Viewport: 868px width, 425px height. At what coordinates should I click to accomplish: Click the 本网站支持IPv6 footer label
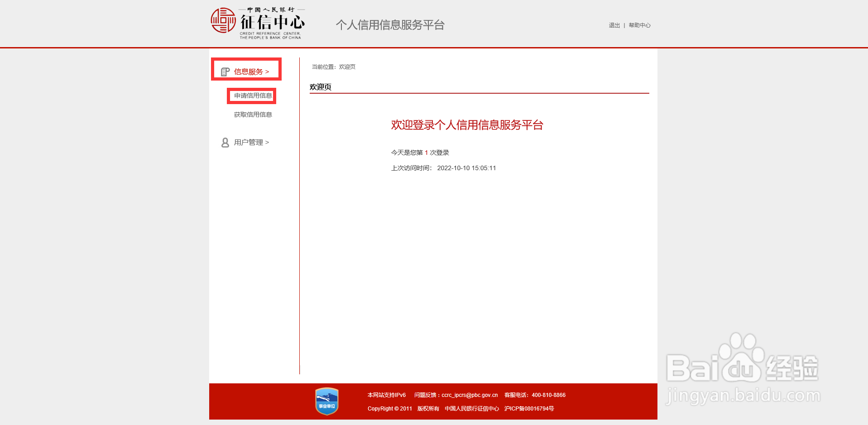click(386, 395)
